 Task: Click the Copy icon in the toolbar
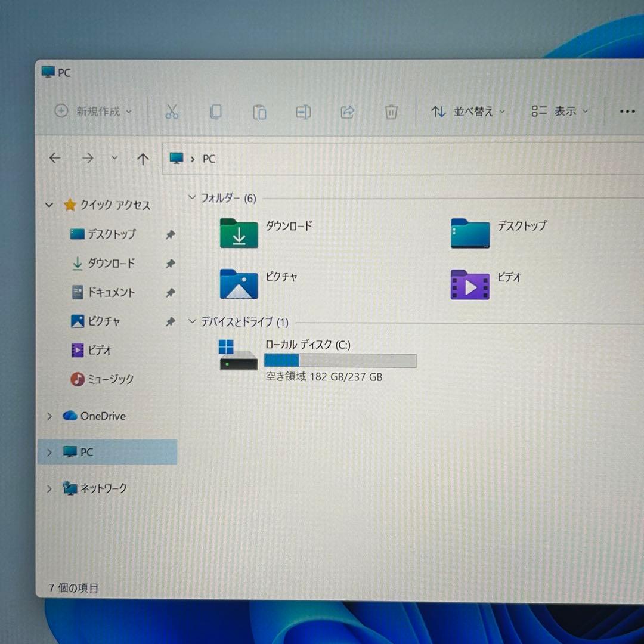[x=216, y=112]
